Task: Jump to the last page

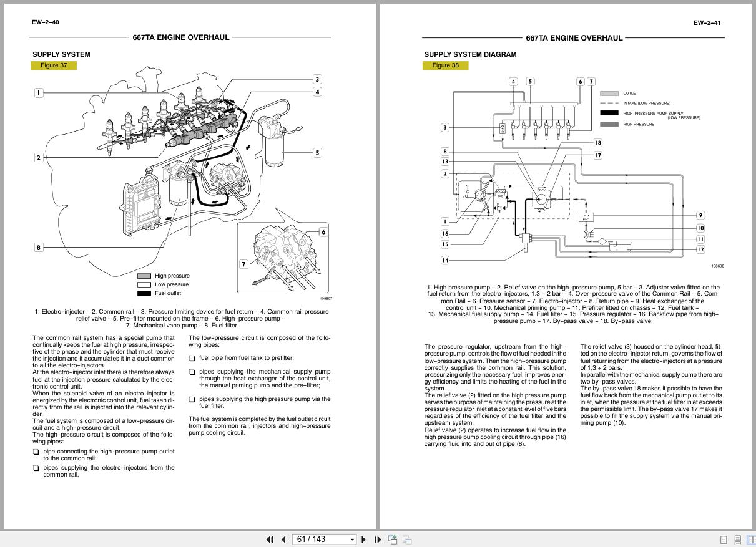Action: 376,539
